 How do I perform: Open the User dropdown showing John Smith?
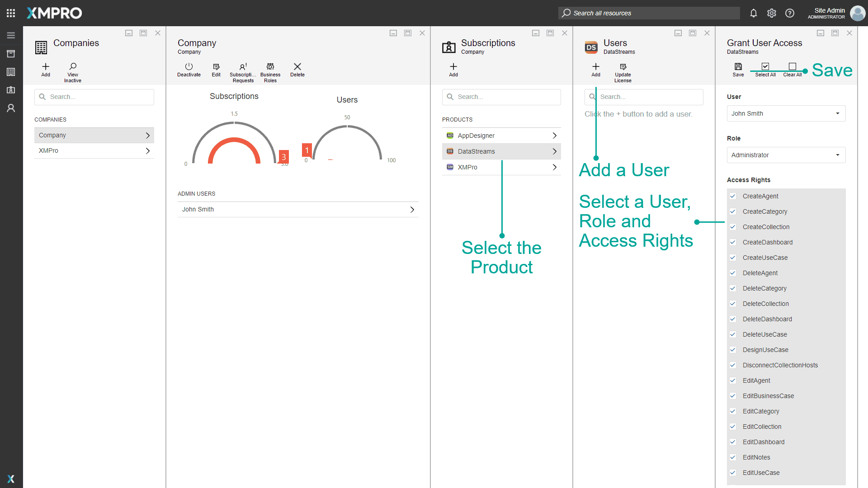pos(786,113)
